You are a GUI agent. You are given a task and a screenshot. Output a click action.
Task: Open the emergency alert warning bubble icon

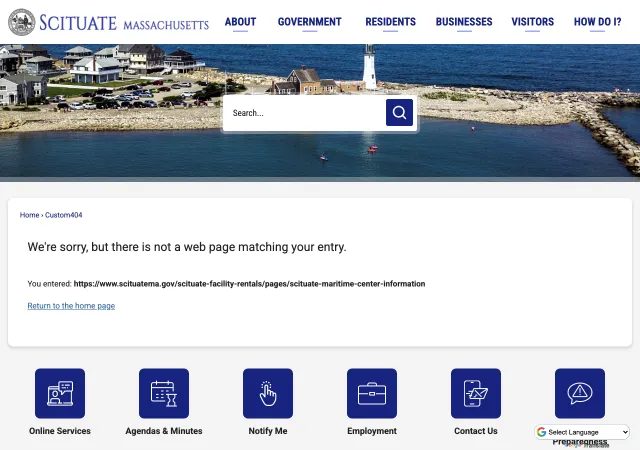point(580,393)
